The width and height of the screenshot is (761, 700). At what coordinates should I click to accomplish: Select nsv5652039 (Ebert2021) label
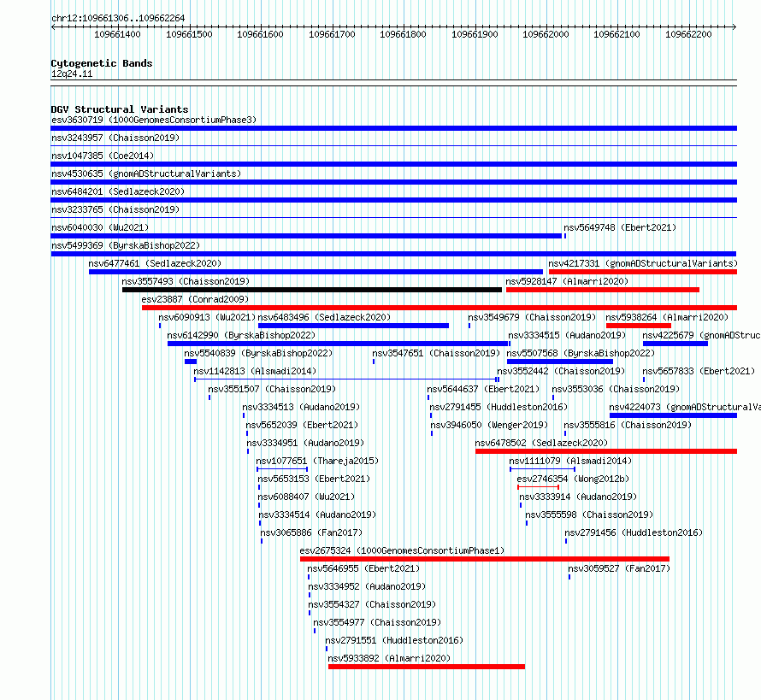[x=302, y=425]
